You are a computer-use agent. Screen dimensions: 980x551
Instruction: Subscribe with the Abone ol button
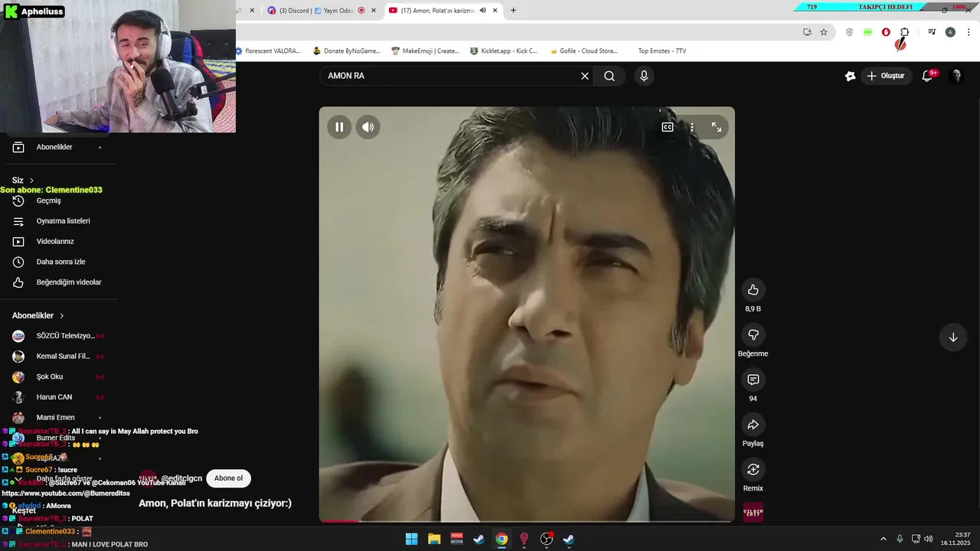228,478
